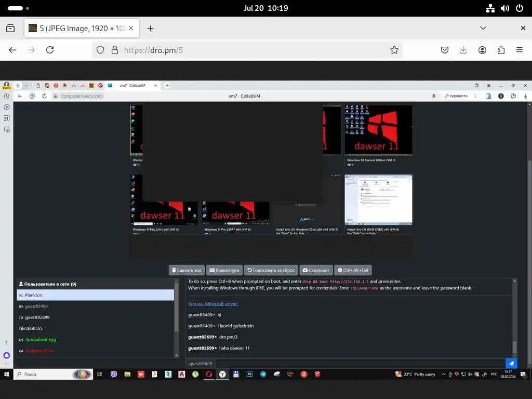Open power menu in GNOME top bar

click(x=520, y=8)
